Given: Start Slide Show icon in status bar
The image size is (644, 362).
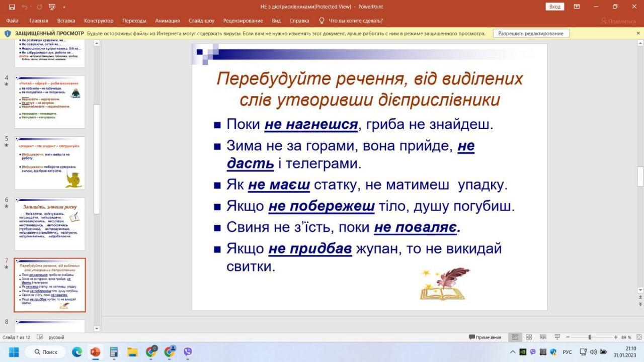Looking at the screenshot, I should [x=557, y=337].
